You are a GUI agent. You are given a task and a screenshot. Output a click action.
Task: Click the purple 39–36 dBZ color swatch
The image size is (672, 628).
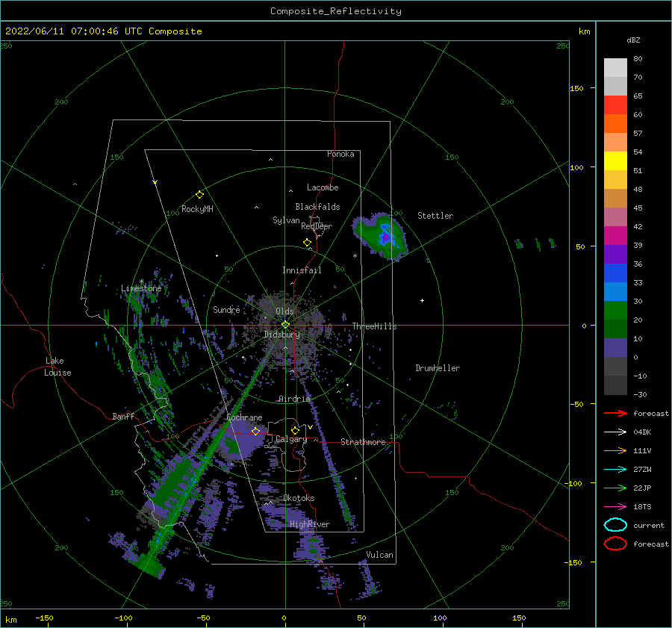(x=615, y=255)
